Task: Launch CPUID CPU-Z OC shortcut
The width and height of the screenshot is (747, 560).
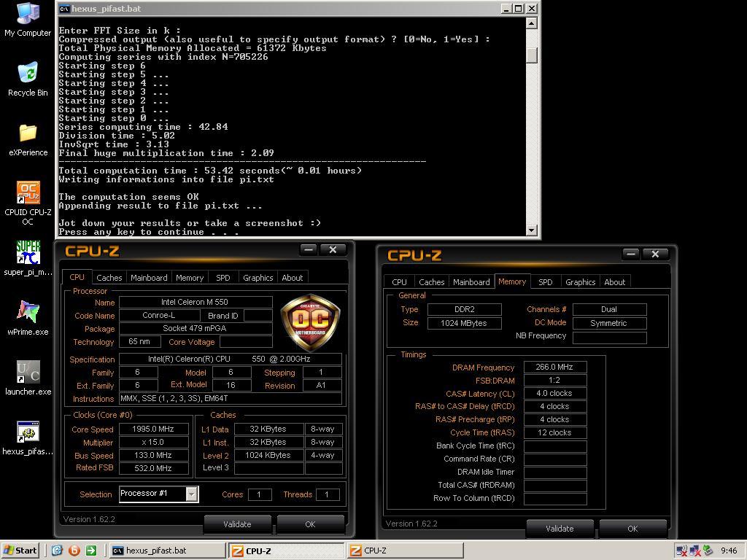Action: click(x=28, y=203)
